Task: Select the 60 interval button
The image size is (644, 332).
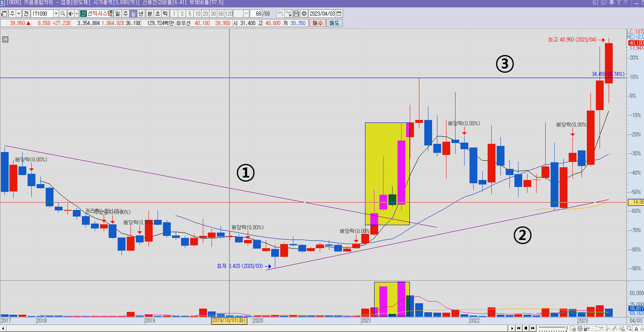Action: tap(221, 14)
